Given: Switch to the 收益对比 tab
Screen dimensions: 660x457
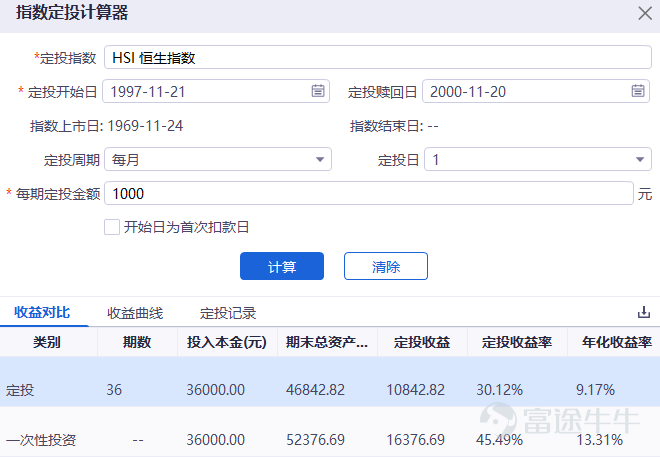Looking at the screenshot, I should 42,313.
